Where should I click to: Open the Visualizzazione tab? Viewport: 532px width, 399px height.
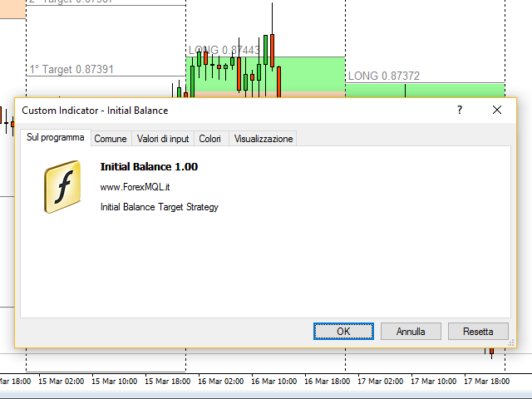pyautogui.click(x=264, y=139)
